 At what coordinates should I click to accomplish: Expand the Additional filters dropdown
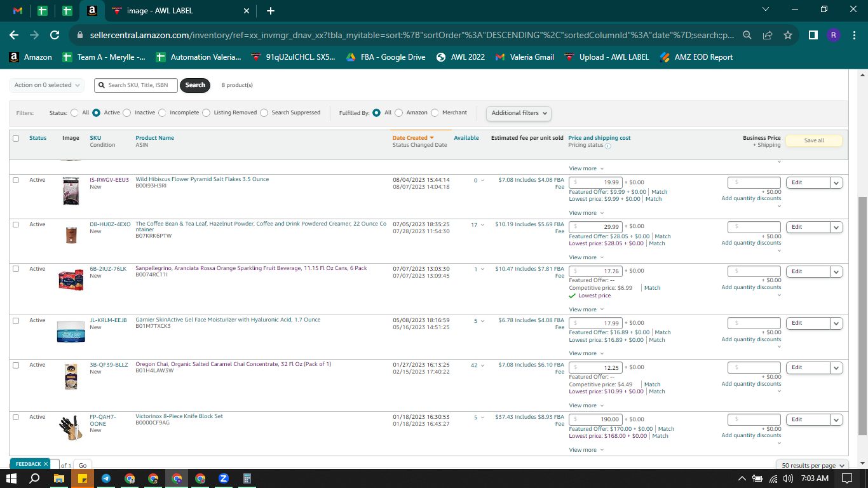[519, 113]
